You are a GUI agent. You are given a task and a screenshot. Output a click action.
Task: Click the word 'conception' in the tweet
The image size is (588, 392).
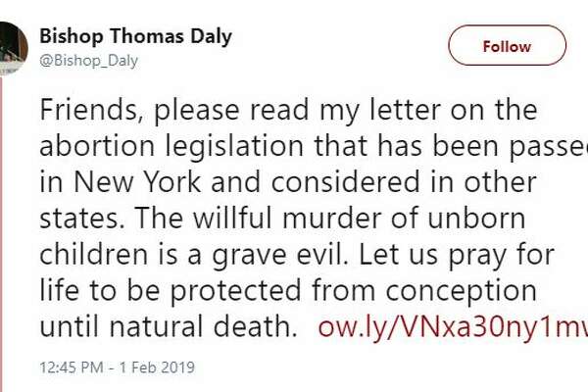tap(462, 292)
